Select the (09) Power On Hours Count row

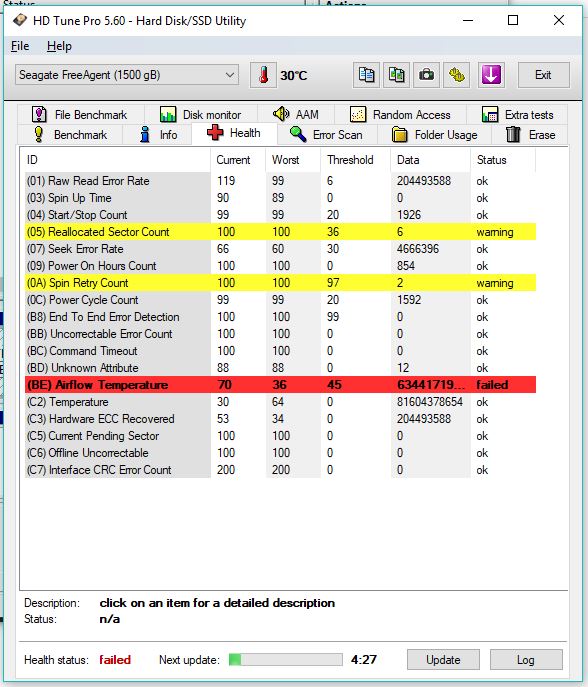tap(280, 266)
